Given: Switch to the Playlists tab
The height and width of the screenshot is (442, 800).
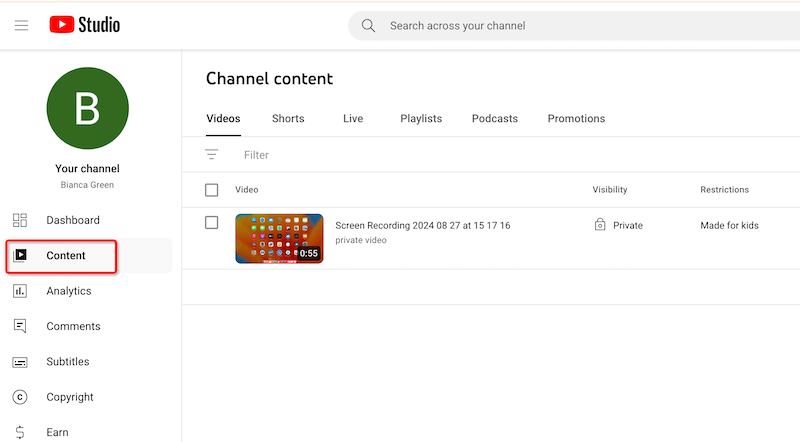Looking at the screenshot, I should (x=421, y=119).
